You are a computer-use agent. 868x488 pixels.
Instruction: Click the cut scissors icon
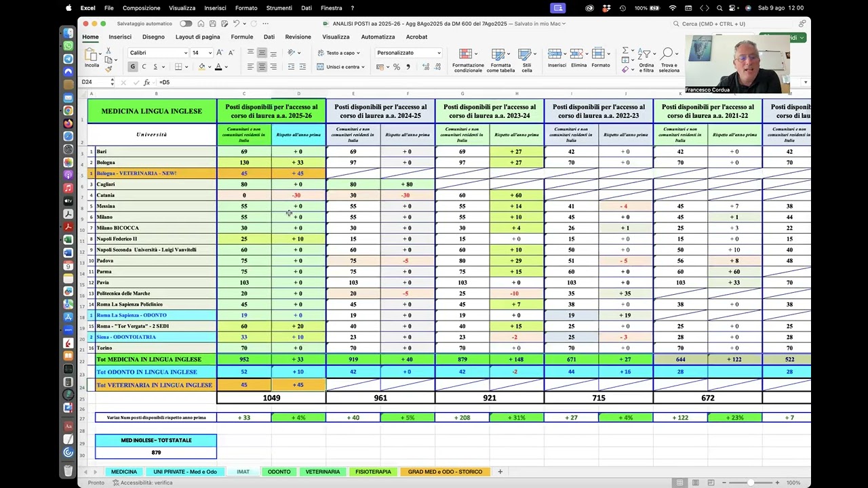pos(108,52)
